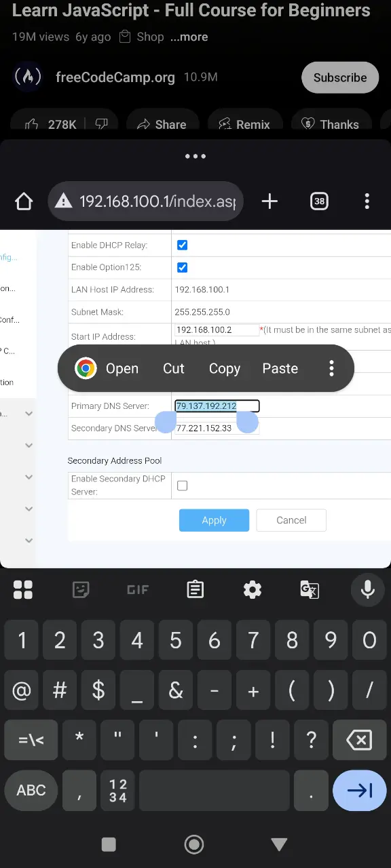Tap the period key on keyboard
The image size is (391, 868).
[311, 790]
